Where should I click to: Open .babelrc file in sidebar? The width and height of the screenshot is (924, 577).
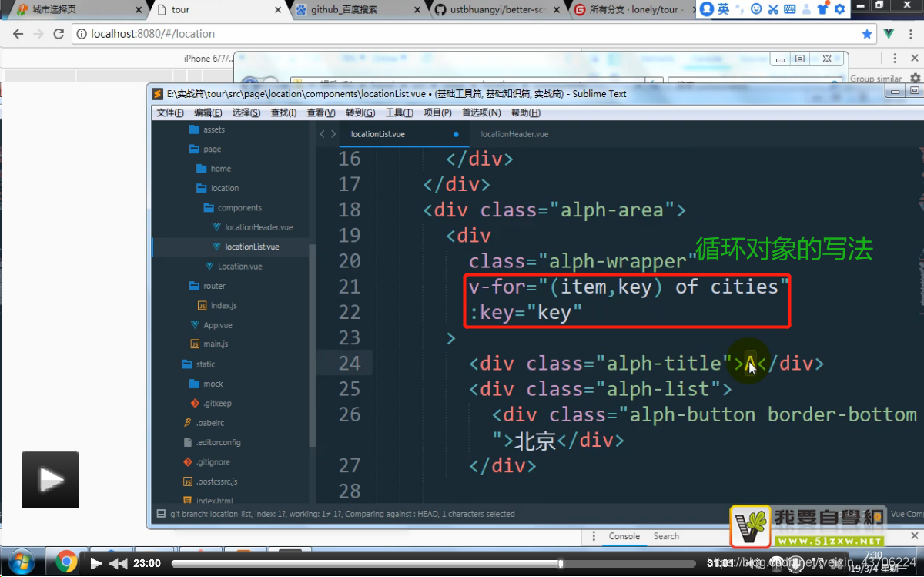(x=203, y=423)
